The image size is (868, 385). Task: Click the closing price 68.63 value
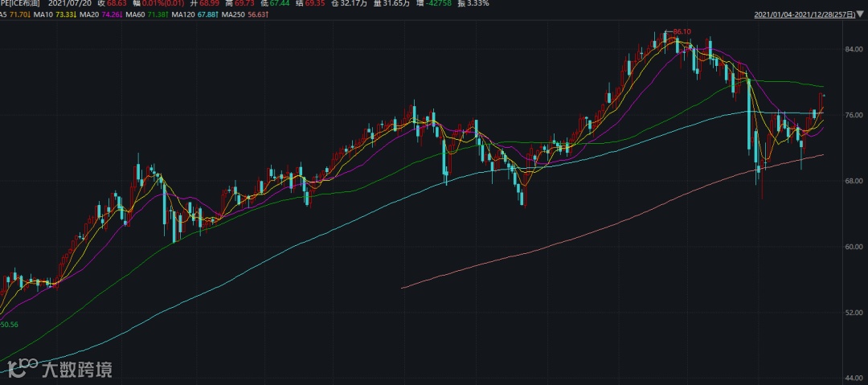(117, 3)
